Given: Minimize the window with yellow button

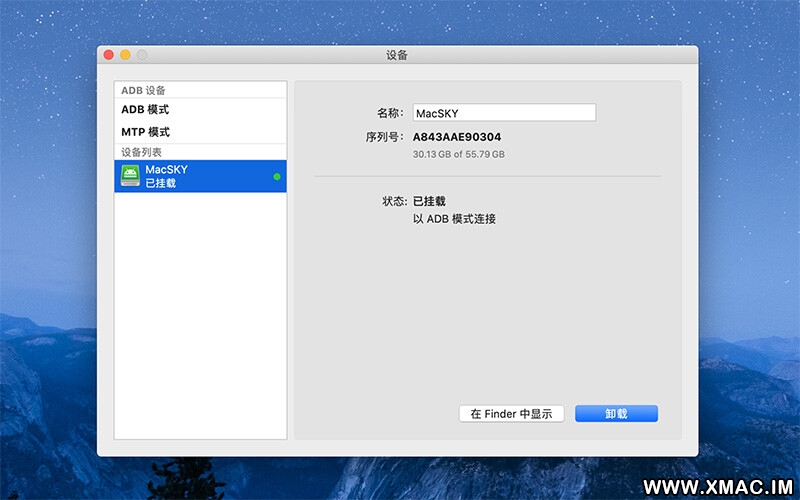Looking at the screenshot, I should click(x=126, y=55).
